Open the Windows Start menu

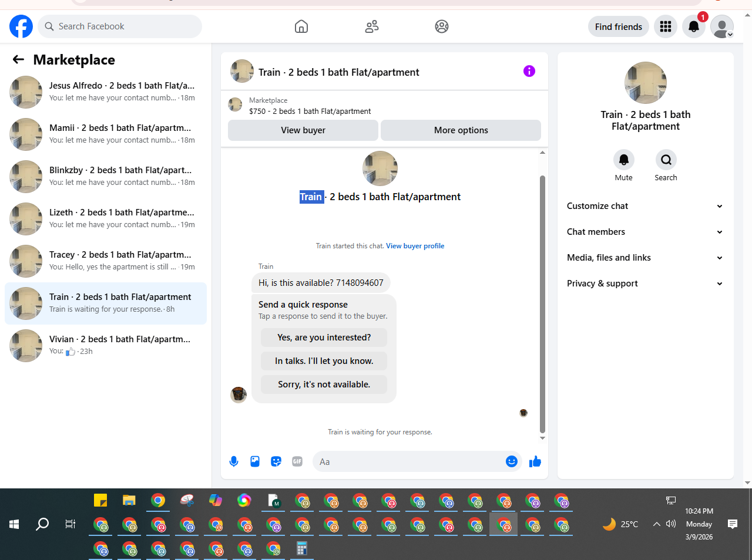(x=14, y=524)
